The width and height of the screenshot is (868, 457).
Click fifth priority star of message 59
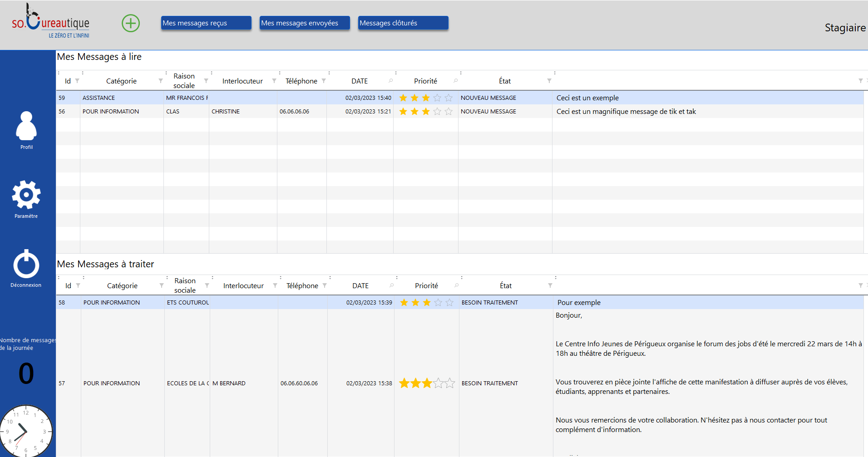[449, 98]
